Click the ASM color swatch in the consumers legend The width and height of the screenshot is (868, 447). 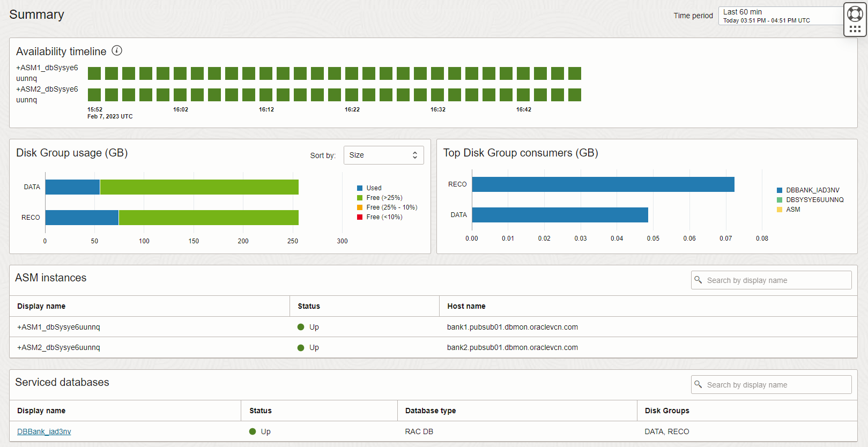coord(780,210)
